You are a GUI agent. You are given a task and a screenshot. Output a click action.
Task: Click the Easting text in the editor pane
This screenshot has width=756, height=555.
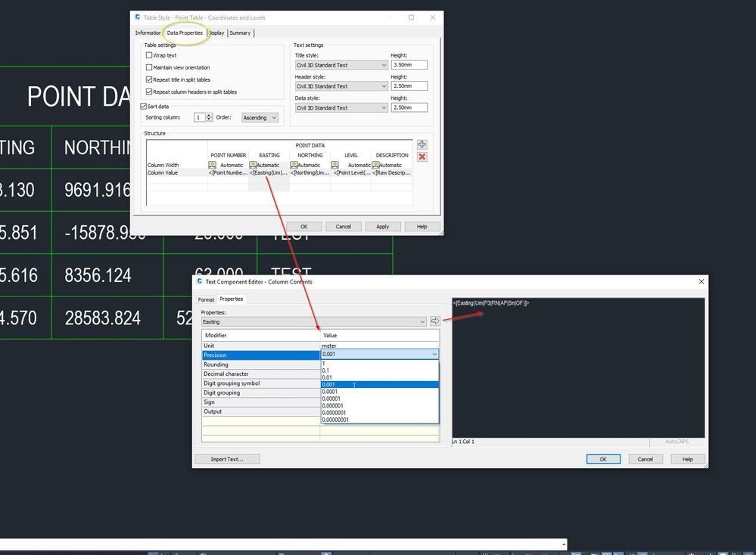pos(491,303)
